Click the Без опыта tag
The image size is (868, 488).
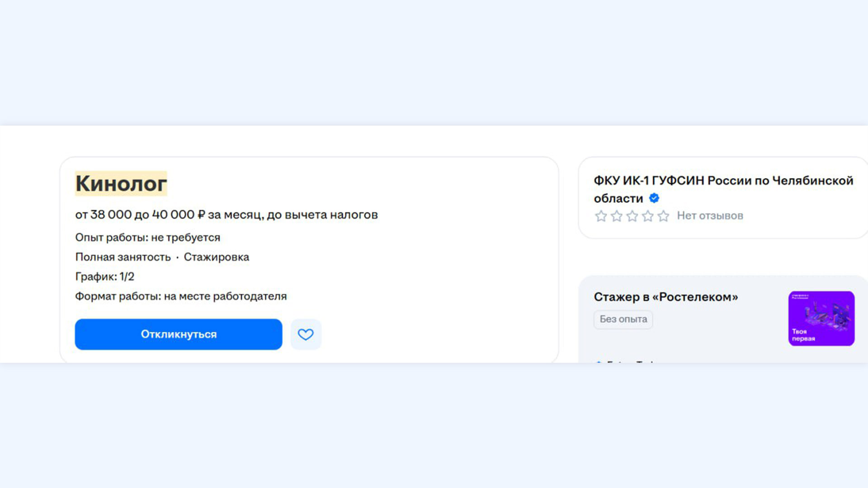pyautogui.click(x=623, y=319)
